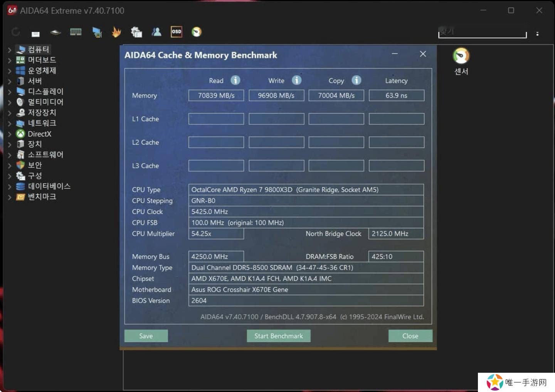Click the Motherboard value Asus ROG Crosshair
The image size is (555, 392).
306,290
